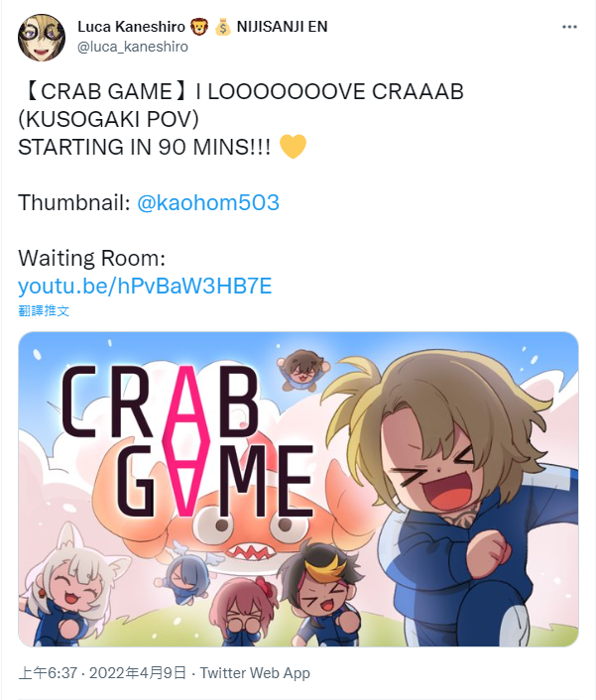Open the @kaohom503 mention link
This screenshot has height=700, width=596.
pos(208,202)
